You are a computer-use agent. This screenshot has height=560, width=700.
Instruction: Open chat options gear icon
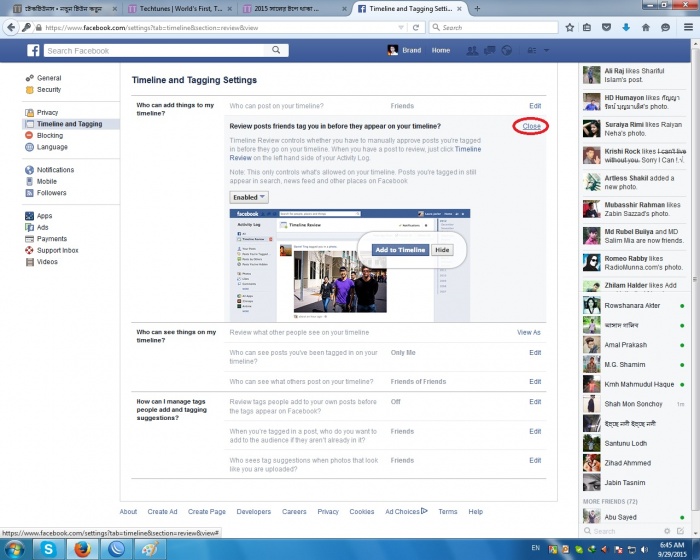pyautogui.click(x=667, y=531)
